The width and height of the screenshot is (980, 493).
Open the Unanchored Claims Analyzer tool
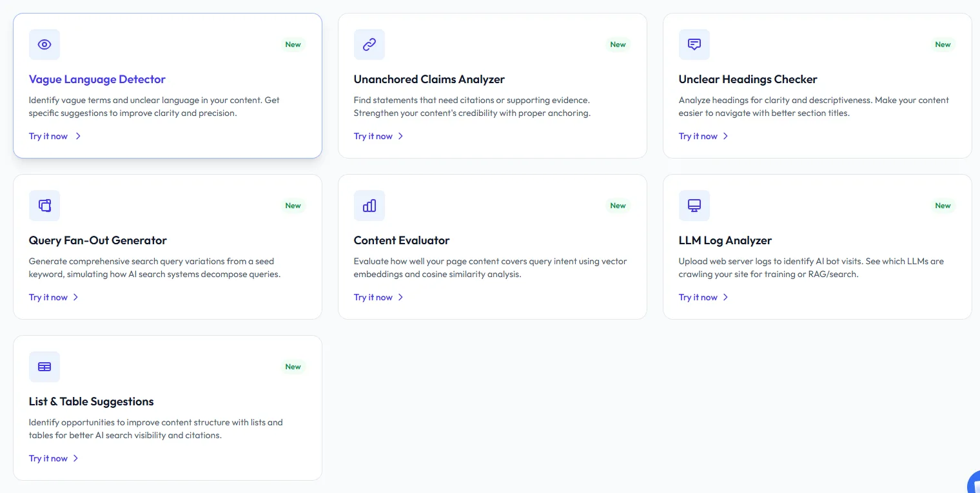(373, 136)
